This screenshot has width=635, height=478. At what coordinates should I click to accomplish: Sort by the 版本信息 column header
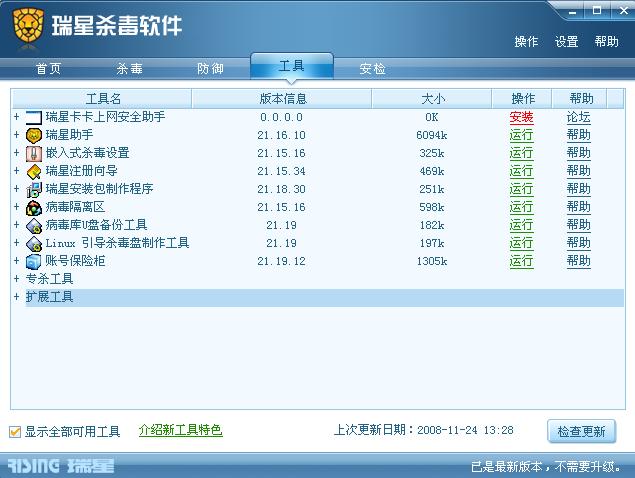282,99
